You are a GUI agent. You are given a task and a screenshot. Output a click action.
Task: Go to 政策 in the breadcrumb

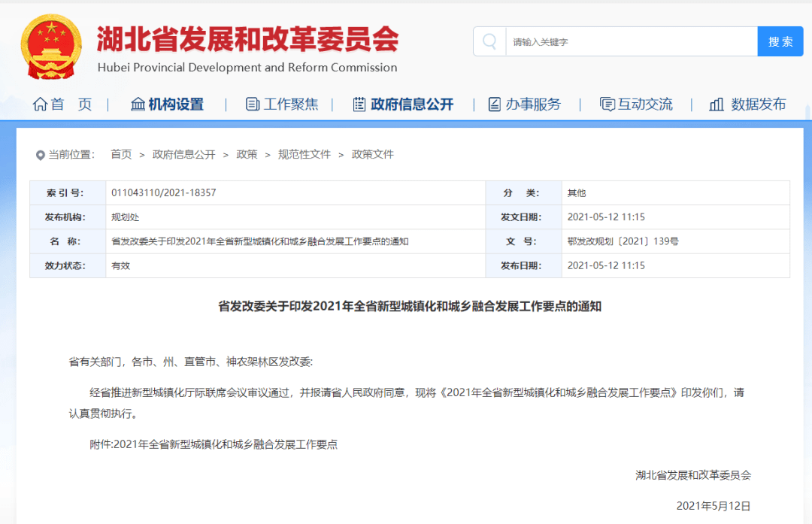click(247, 154)
